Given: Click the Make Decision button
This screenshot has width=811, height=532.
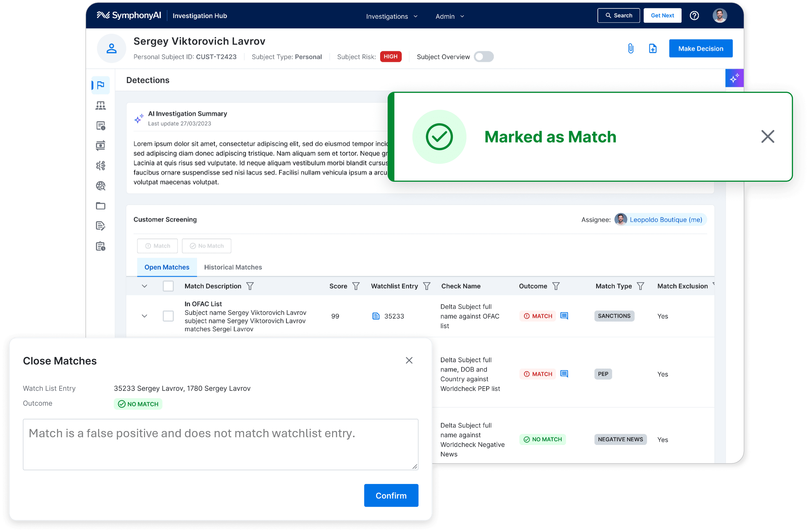Looking at the screenshot, I should click(701, 48).
